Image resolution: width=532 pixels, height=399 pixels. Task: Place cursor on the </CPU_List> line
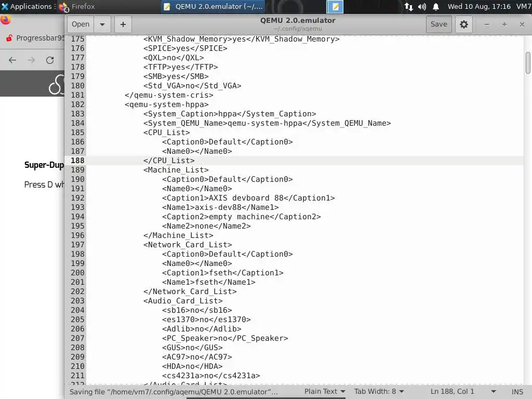click(169, 161)
